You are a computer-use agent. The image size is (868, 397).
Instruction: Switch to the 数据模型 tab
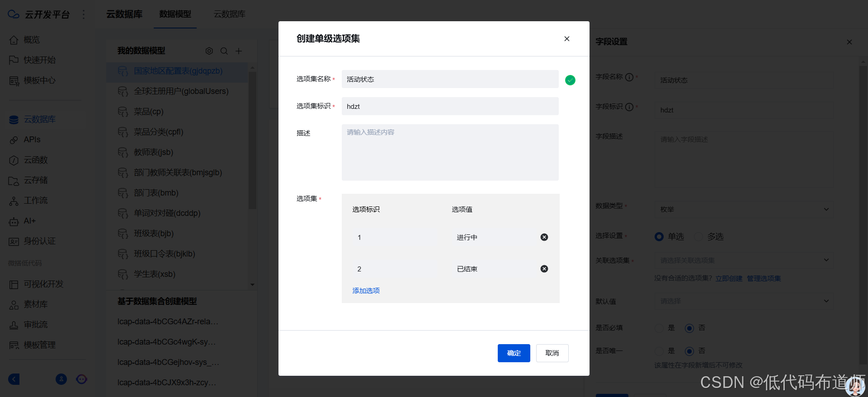click(x=175, y=14)
